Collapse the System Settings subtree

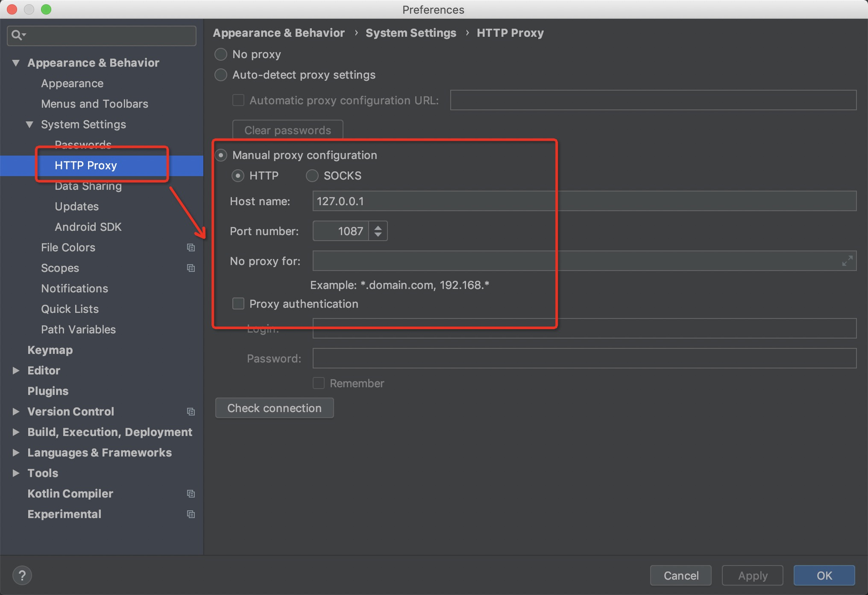tap(29, 124)
